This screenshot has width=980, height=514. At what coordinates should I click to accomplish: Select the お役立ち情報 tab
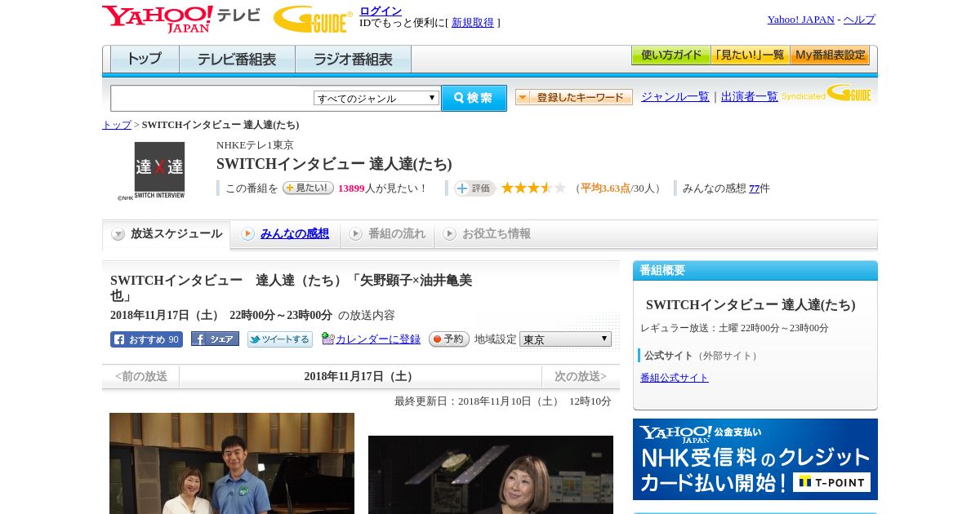(x=487, y=234)
